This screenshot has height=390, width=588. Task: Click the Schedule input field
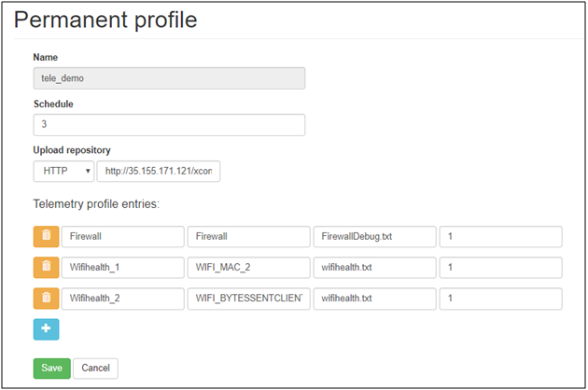pos(169,125)
